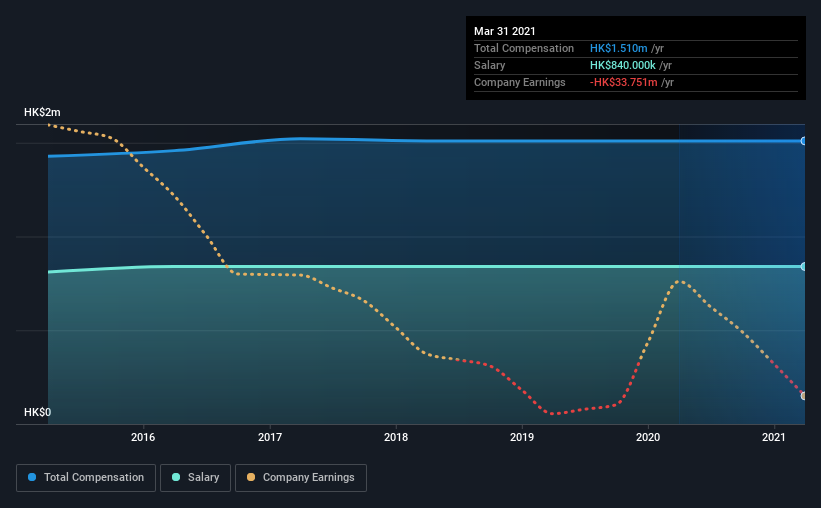Click the HK$840.000k Salary value in tooltip
The height and width of the screenshot is (508, 821).
pos(623,65)
